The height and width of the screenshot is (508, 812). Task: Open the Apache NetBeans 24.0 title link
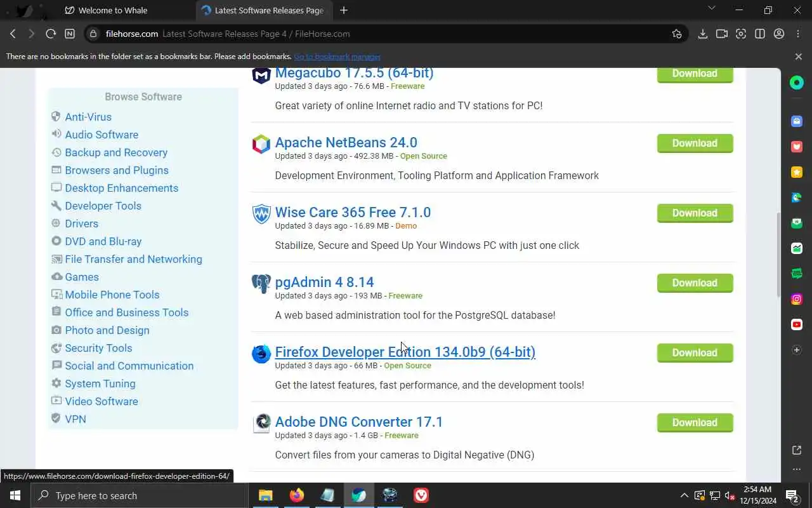346,142
